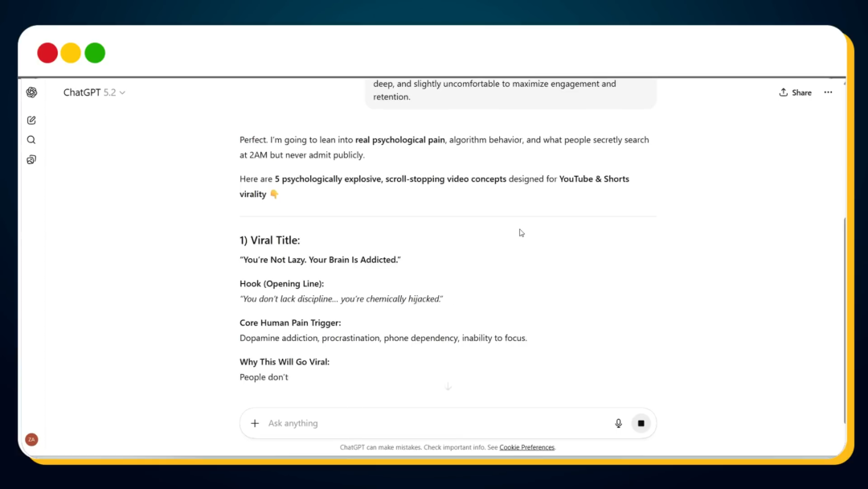This screenshot has width=868, height=489.
Task: Click the yellow minimize window circle
Action: point(71,53)
